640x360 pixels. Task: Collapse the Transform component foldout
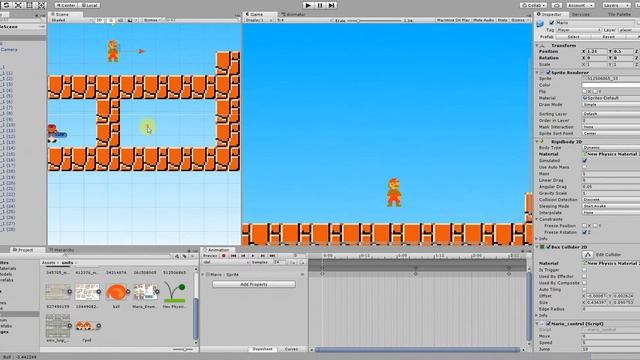click(x=537, y=45)
